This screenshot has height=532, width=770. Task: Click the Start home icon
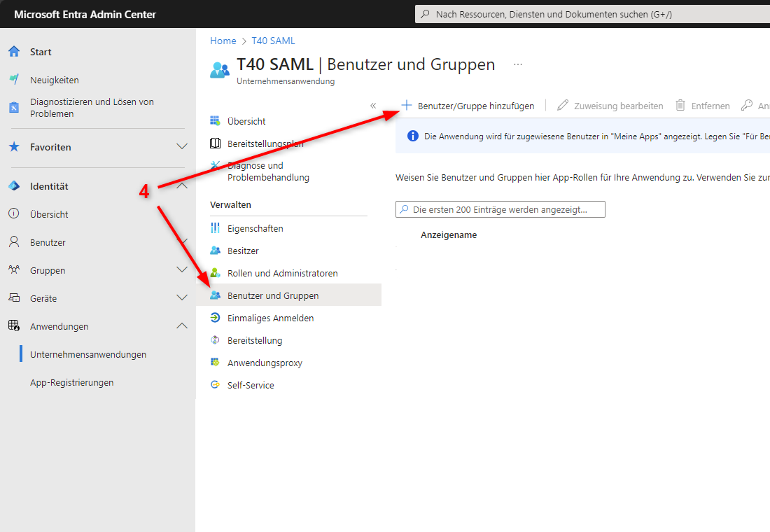(x=14, y=52)
